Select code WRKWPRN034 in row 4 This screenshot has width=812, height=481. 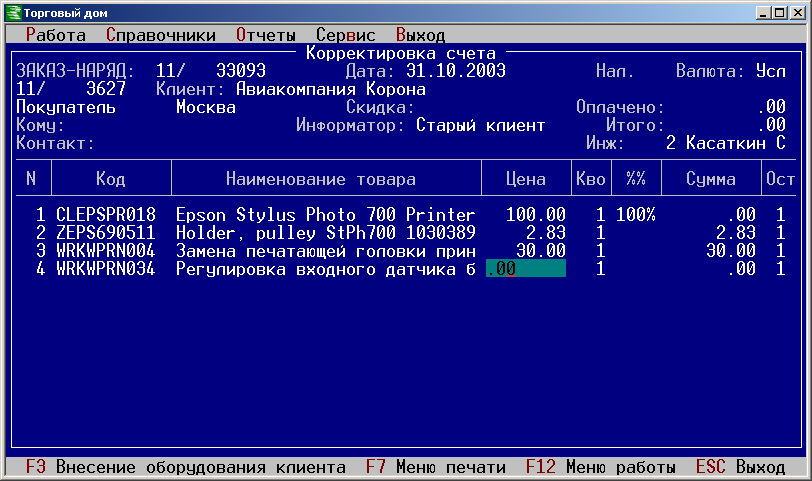[106, 268]
